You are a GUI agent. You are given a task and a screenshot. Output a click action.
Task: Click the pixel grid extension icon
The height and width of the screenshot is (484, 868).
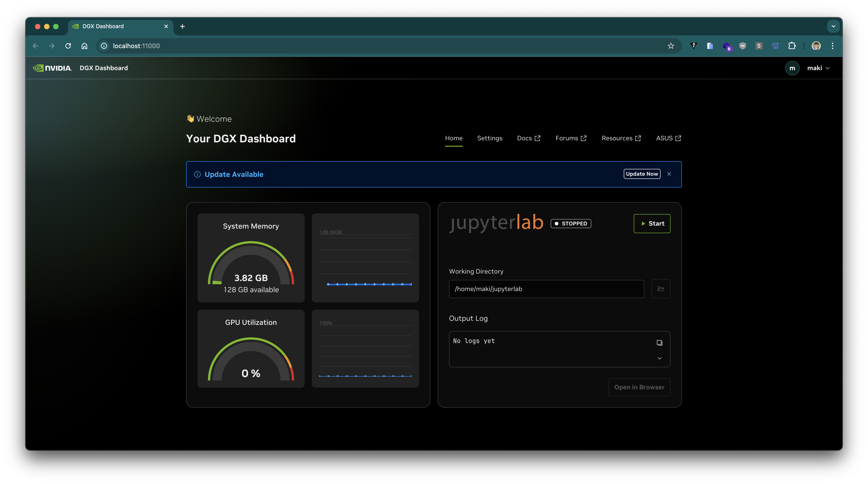[775, 46]
